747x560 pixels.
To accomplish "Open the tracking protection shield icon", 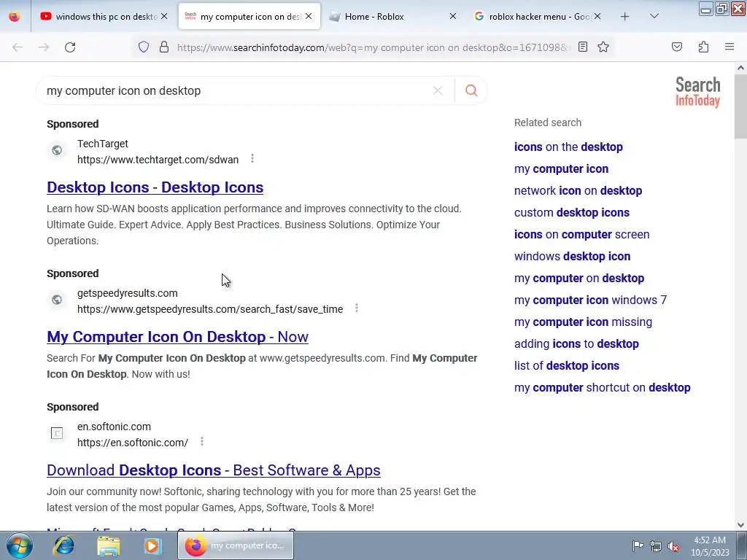I will click(144, 47).
